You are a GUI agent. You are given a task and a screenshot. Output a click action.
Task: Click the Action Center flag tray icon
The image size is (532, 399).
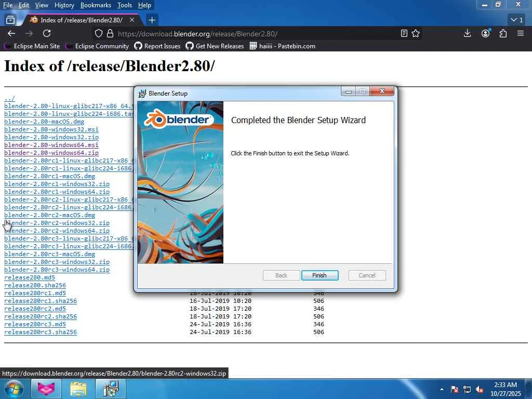455,389
